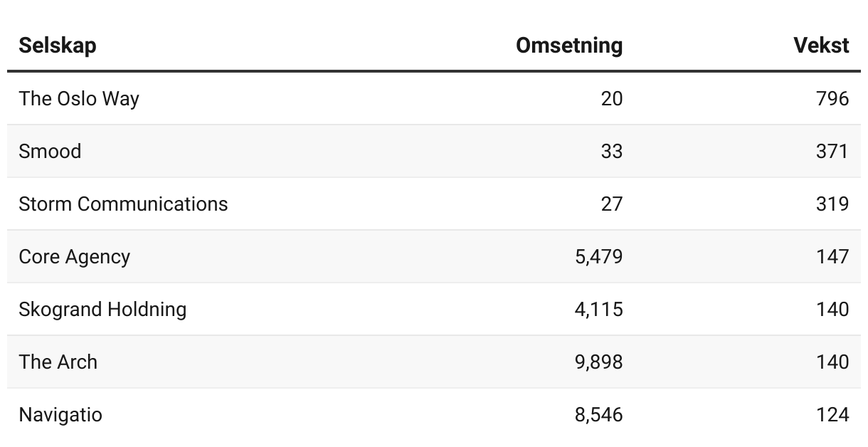
Task: Select The Arch revenue 9,898
Action: (598, 362)
